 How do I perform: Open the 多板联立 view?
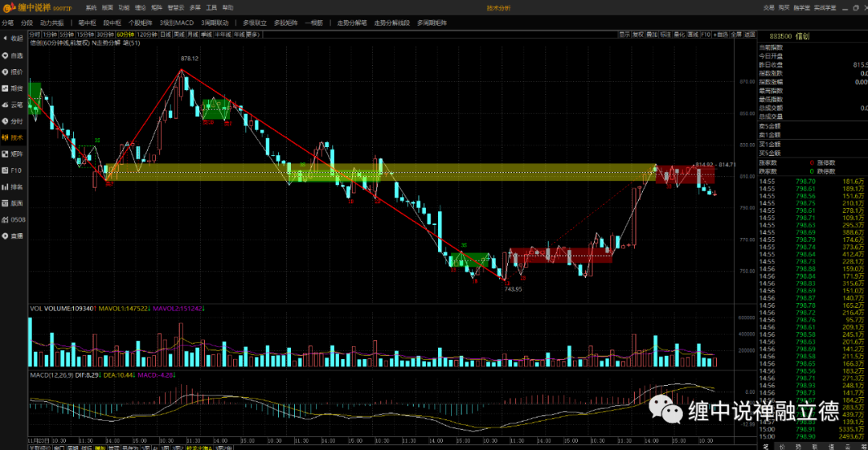[x=255, y=22]
